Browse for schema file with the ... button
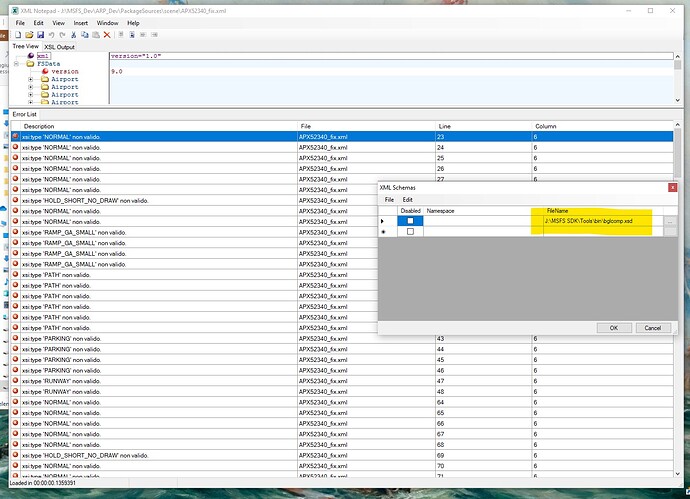Screen dimensions: 690x499 670,221
